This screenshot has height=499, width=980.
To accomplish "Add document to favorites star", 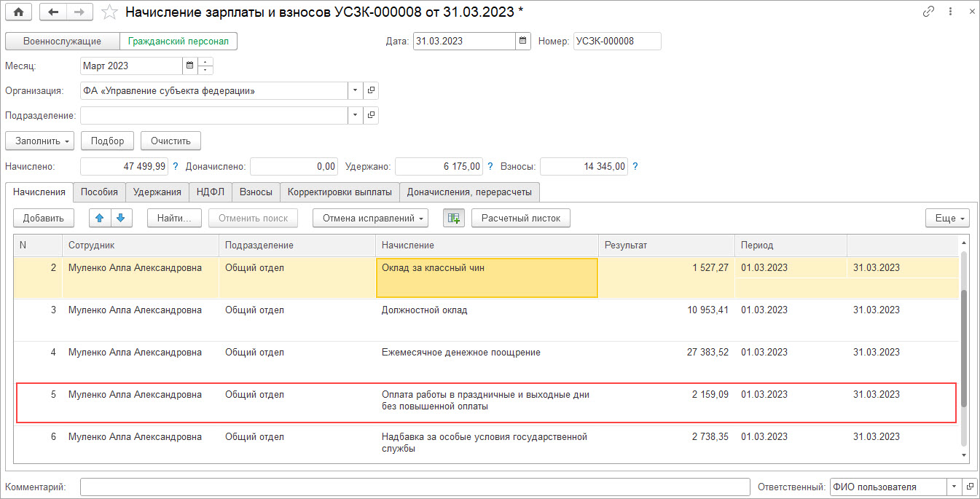I will tap(109, 12).
